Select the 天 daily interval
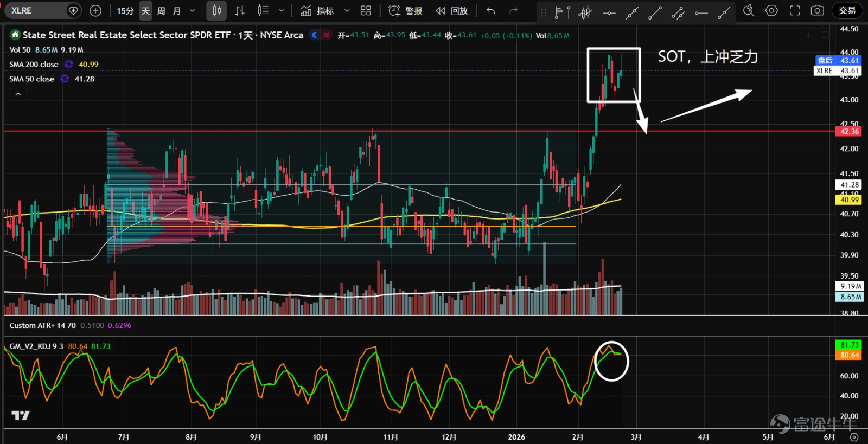Screen dimensions: 868x444 click(x=145, y=11)
